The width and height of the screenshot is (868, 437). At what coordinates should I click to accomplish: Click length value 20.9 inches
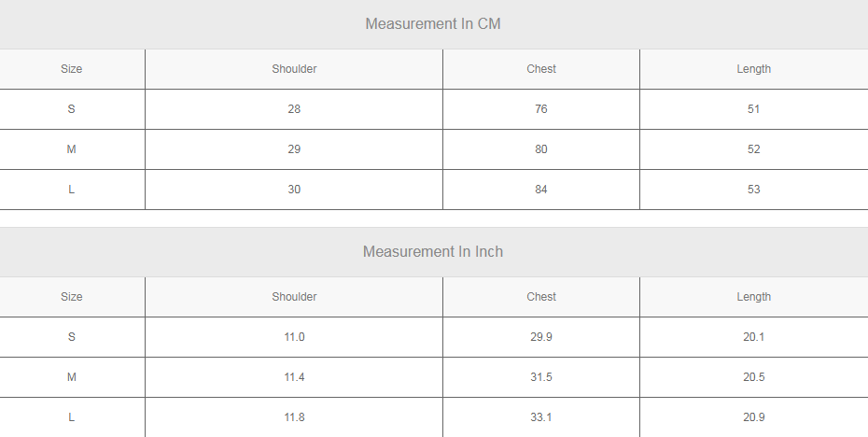(753, 417)
